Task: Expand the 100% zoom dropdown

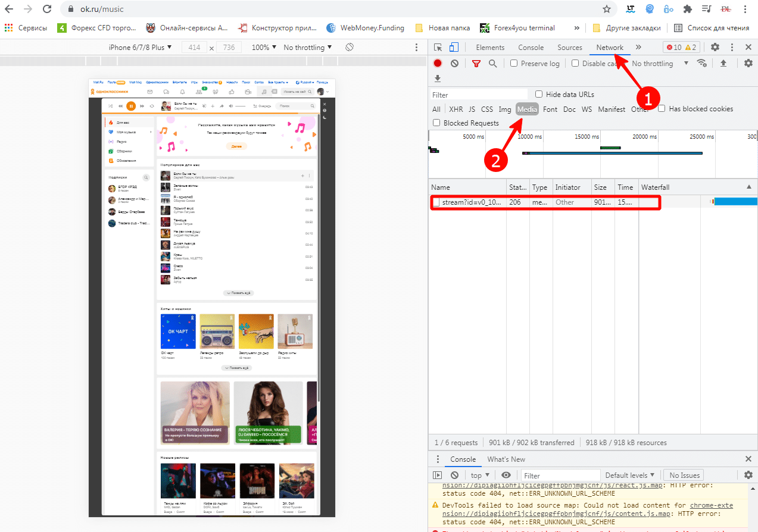Action: tap(264, 48)
